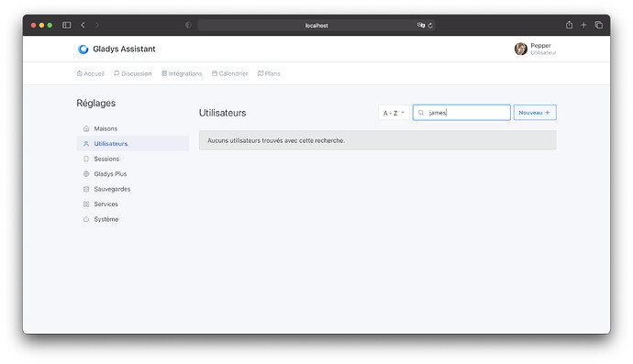
Task: Go to the Intégrations tab
Action: (x=182, y=73)
